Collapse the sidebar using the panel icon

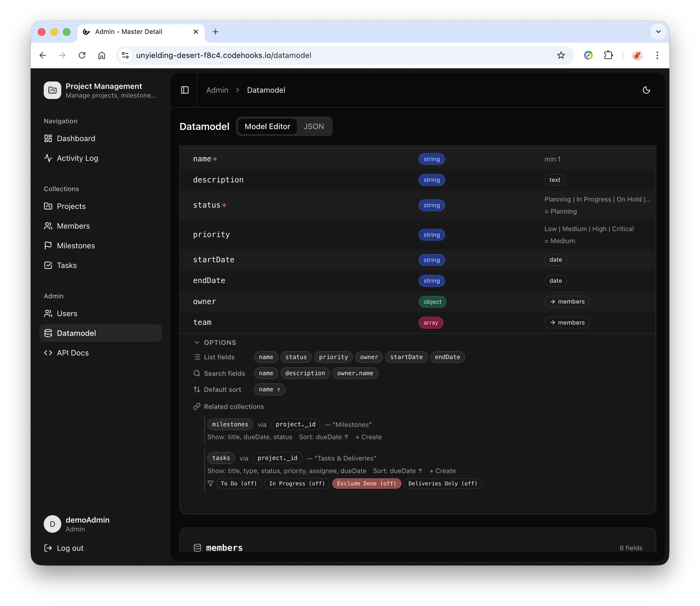(x=185, y=90)
